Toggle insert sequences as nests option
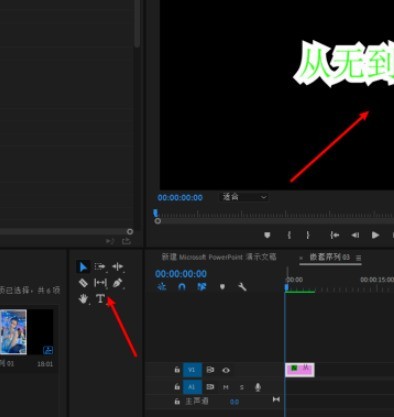Image resolution: width=394 pixels, height=417 pixels. click(x=162, y=287)
